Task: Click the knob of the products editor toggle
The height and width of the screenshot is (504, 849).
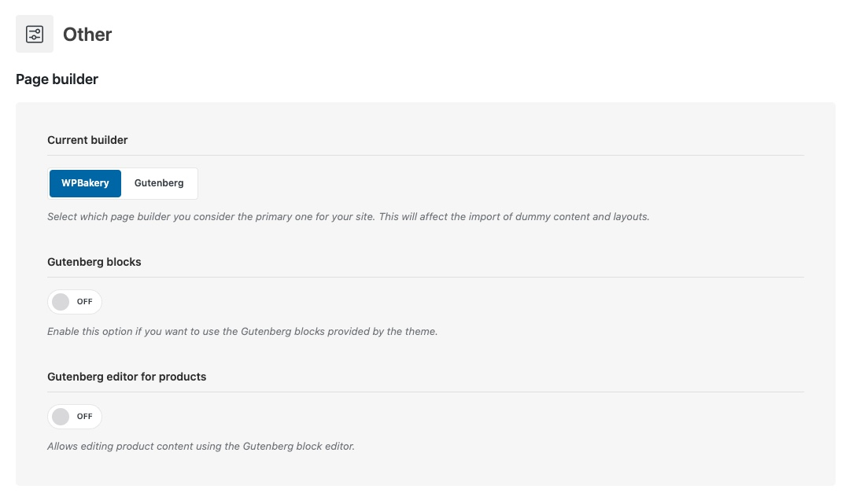Action: (x=61, y=417)
